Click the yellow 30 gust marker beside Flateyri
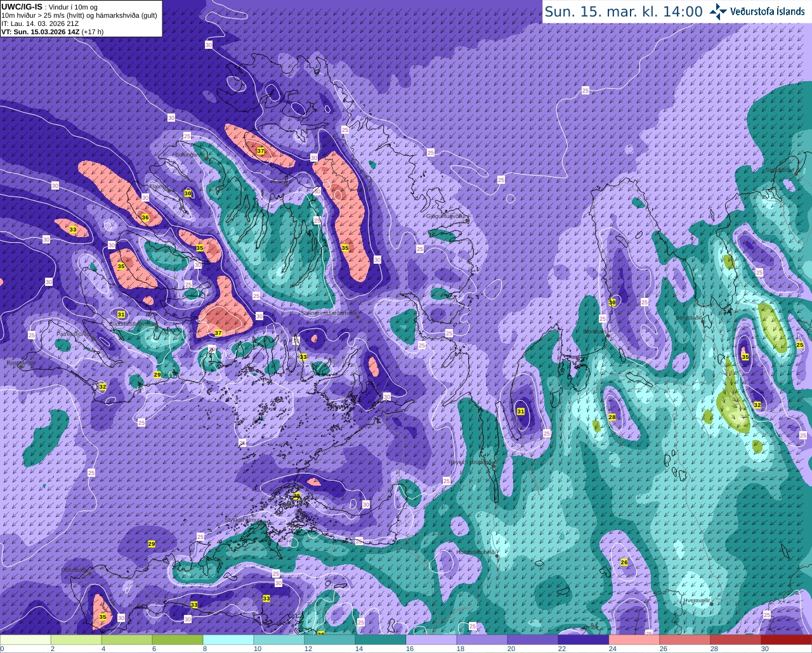Screen dimensions: 812x653 [187, 193]
